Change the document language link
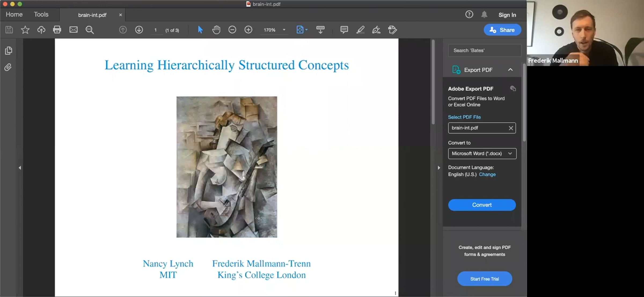Viewport: 644px width, 297px height. tap(487, 174)
